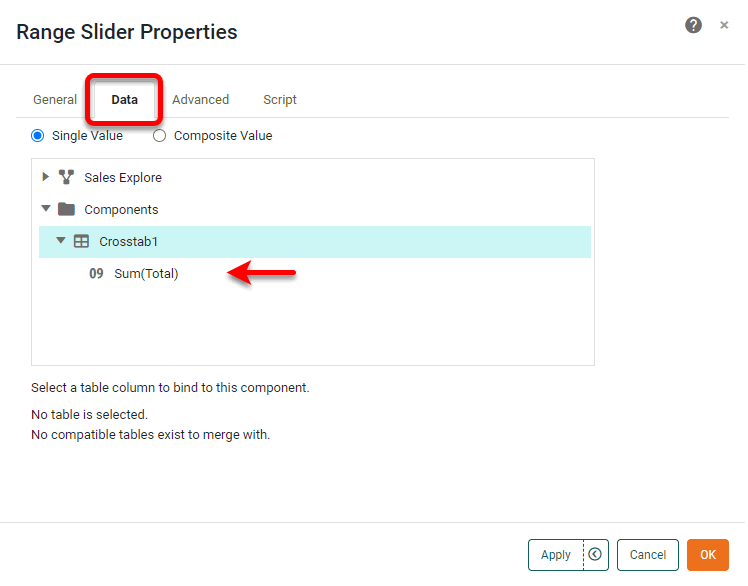Viewport: 748px width, 586px height.
Task: Close the Range Slider Properties dialog
Action: point(724,26)
